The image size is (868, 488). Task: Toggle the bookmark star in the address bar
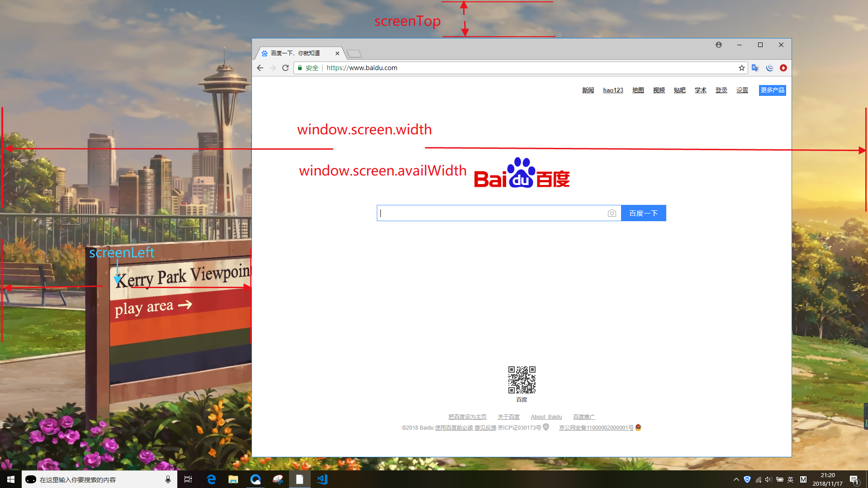(x=741, y=68)
